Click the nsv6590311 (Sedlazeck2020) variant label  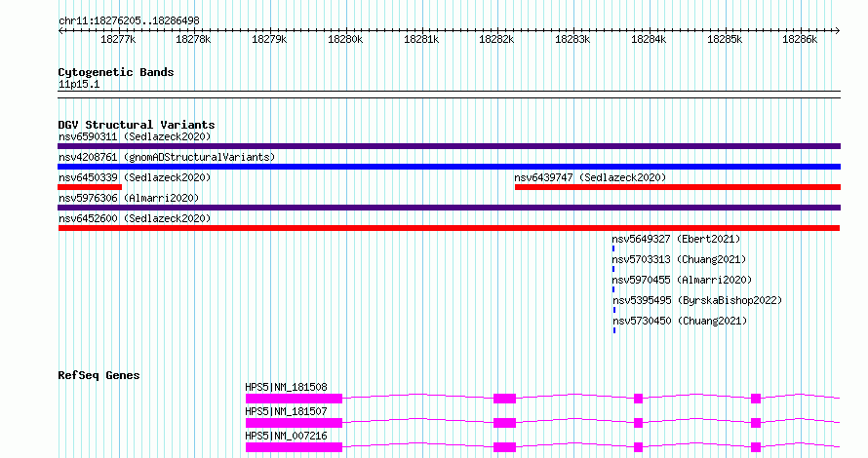click(135, 136)
